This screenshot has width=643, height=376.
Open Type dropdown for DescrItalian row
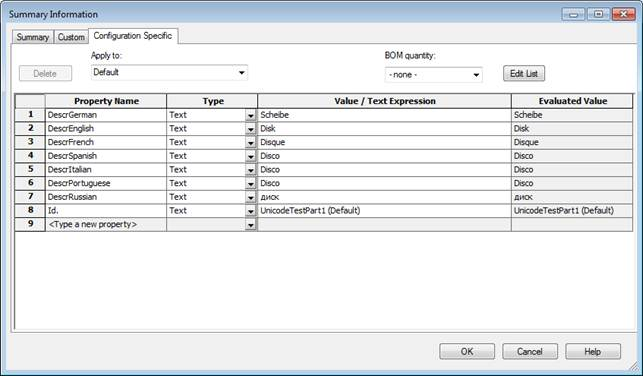251,170
